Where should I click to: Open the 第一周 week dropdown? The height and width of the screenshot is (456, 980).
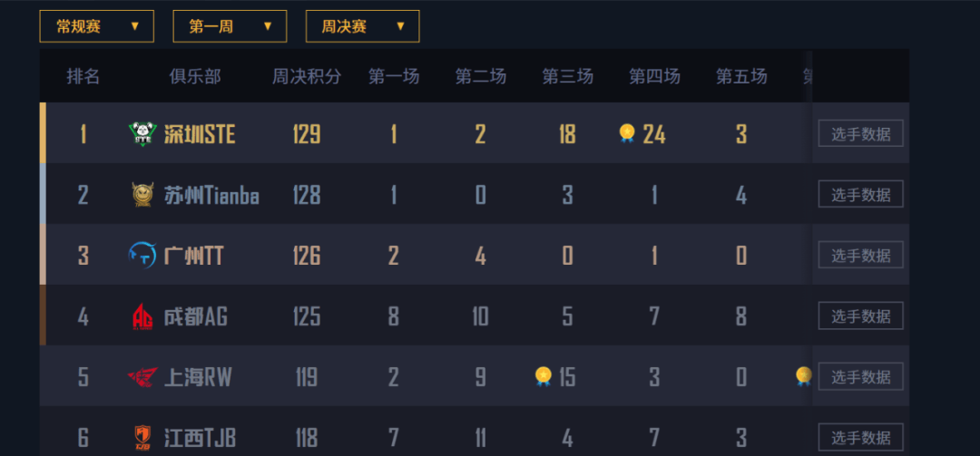tap(230, 26)
